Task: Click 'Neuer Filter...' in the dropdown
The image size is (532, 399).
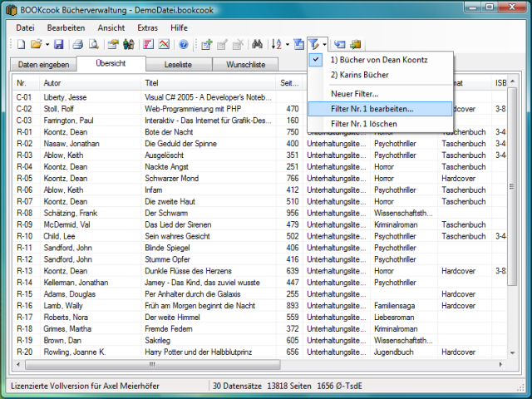Action: click(x=354, y=93)
